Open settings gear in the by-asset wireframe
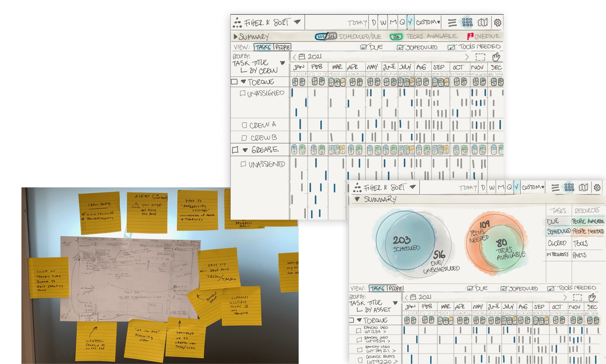 coord(597,187)
